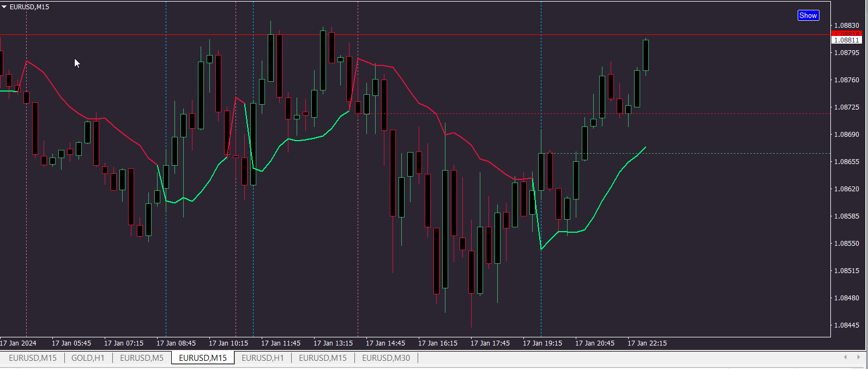Click the blue Show button

[x=808, y=15]
